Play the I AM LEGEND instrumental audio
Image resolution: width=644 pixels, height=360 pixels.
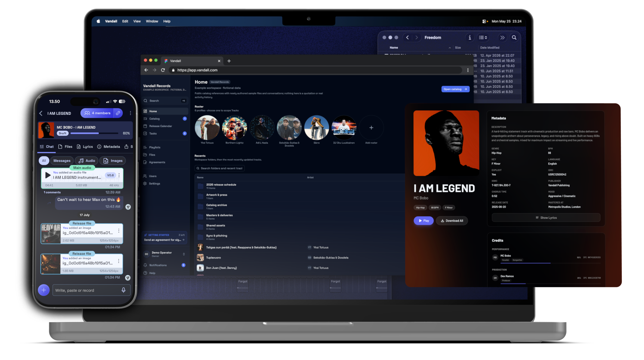click(48, 175)
